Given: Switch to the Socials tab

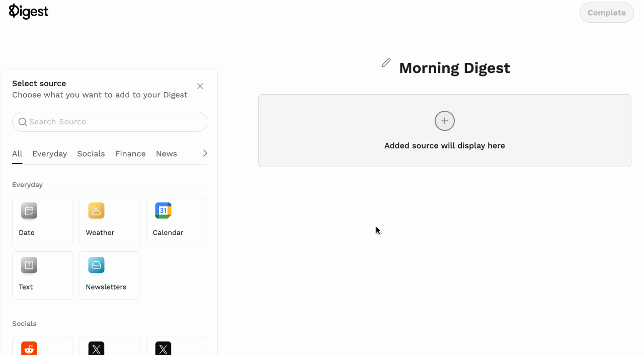Looking at the screenshot, I should click(91, 154).
